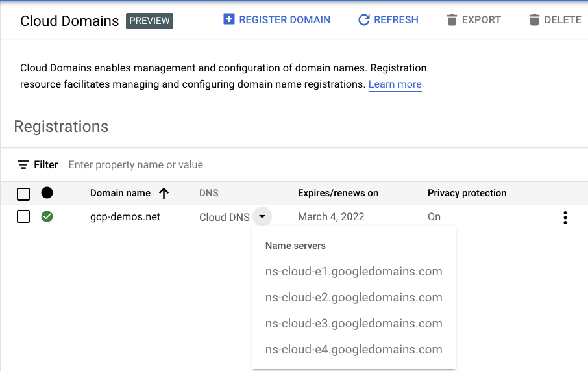Click the trash icon next to Export
The height and width of the screenshot is (371, 588).
tap(452, 20)
